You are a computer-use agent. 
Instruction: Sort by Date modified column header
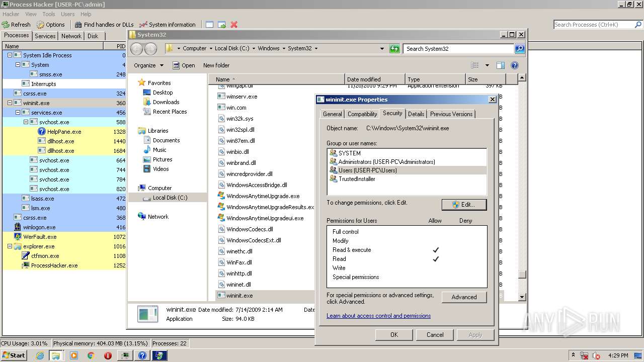coord(375,79)
